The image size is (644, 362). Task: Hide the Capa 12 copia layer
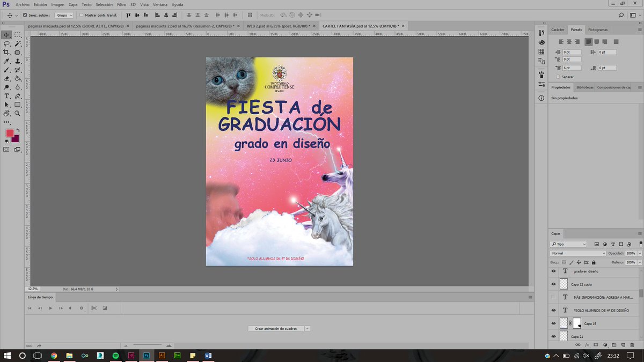click(554, 284)
